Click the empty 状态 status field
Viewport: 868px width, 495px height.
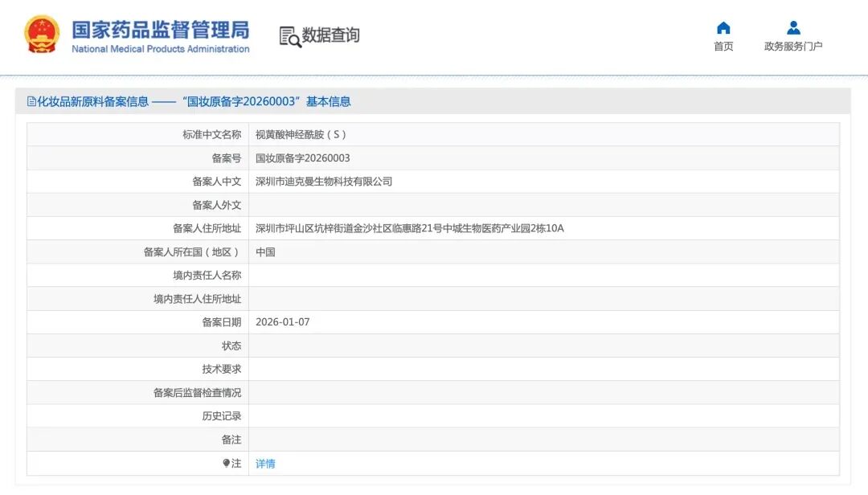click(402, 345)
